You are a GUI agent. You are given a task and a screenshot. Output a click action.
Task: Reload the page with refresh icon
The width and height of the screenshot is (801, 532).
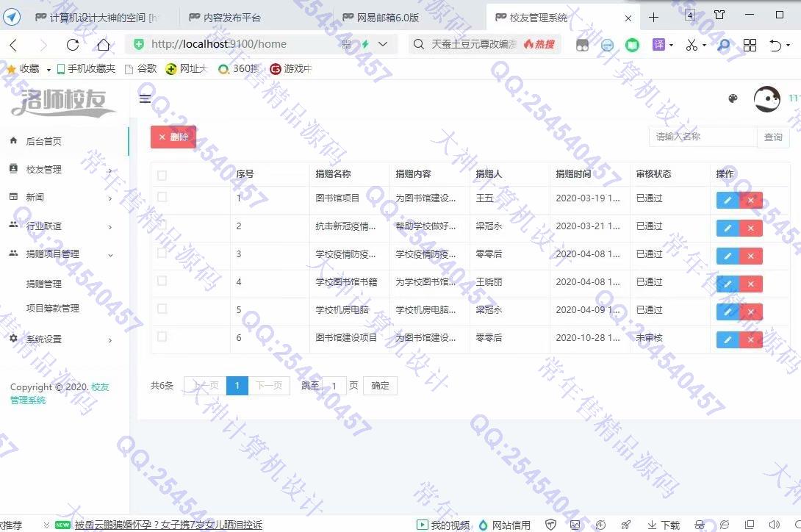pos(73,45)
